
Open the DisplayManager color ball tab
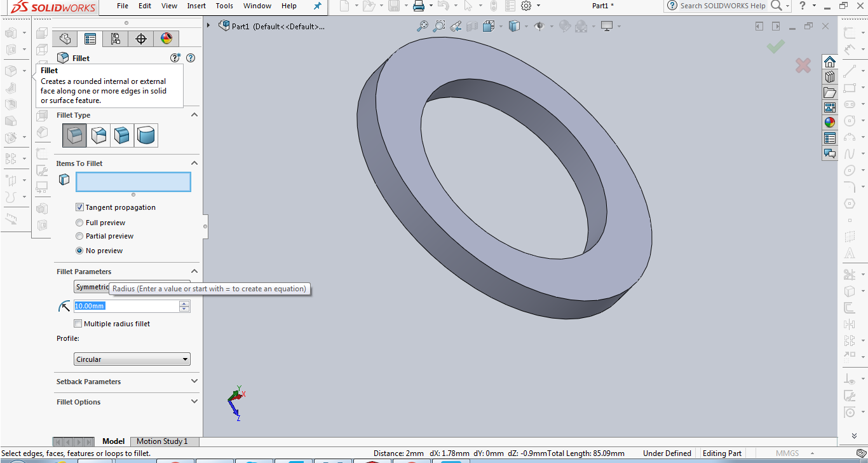(166, 39)
